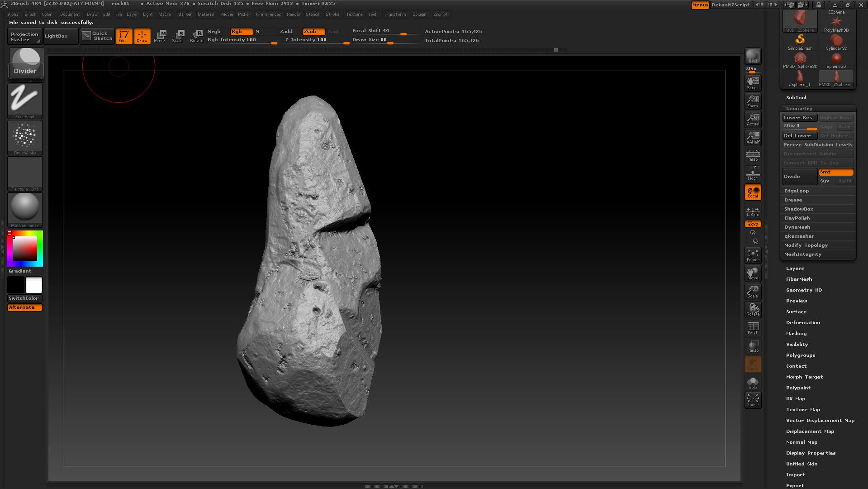Toggle the Rgb paint channel

point(242,32)
